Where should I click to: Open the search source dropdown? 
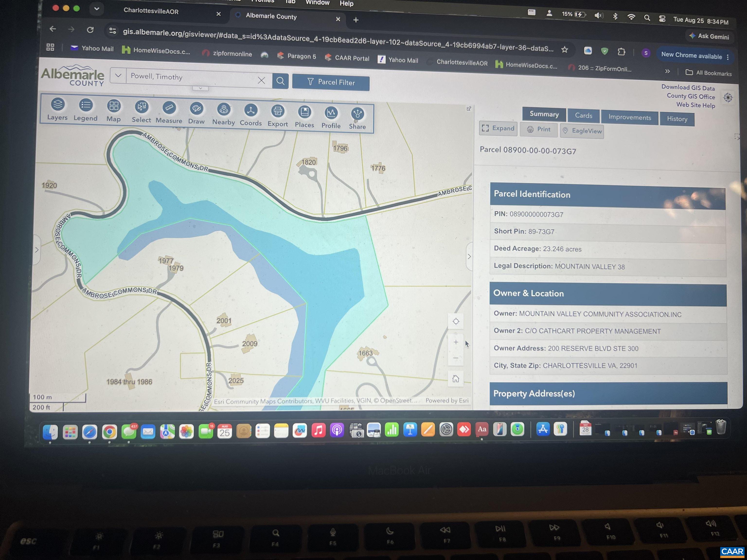[118, 76]
